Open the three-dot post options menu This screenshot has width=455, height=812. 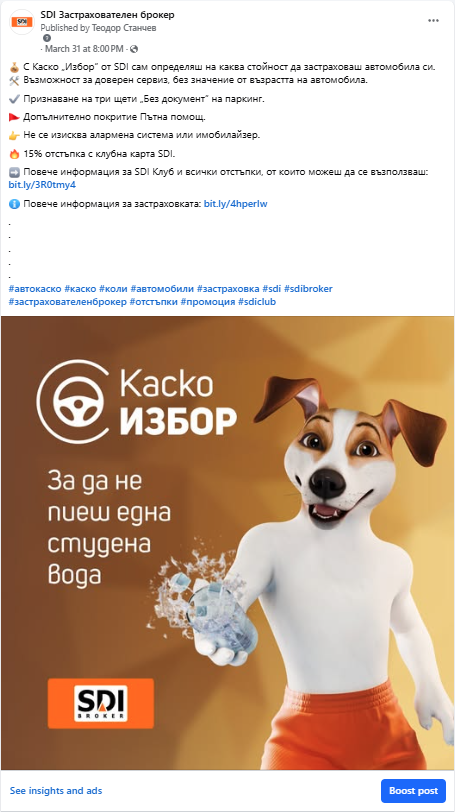coord(433,21)
